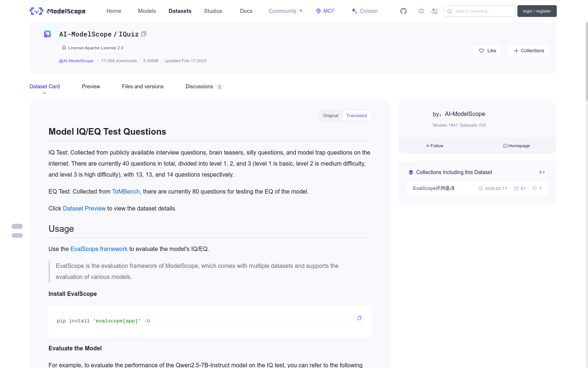Open the Discussions tab
Screen dimensions: 588x368
(x=204, y=86)
